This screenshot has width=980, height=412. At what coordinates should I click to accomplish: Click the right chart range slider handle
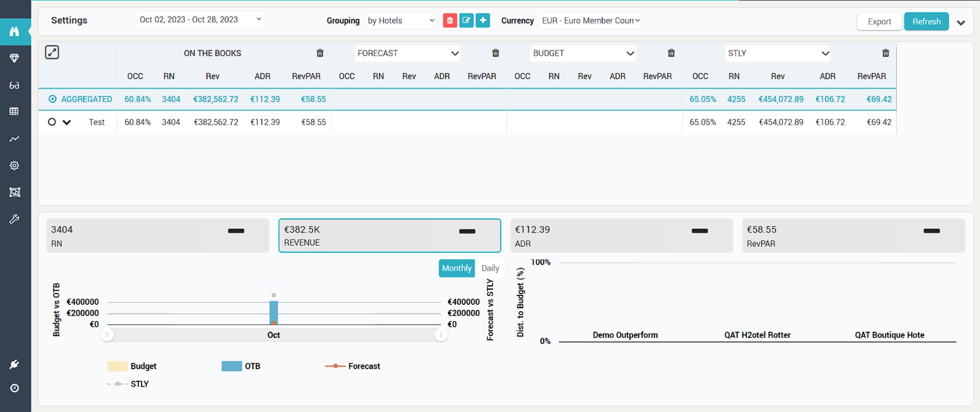[x=441, y=335]
